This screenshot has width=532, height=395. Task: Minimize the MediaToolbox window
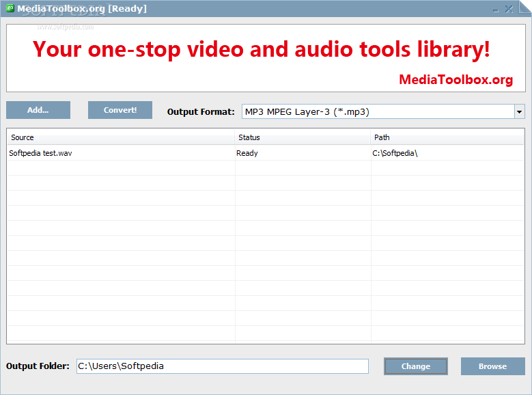496,10
